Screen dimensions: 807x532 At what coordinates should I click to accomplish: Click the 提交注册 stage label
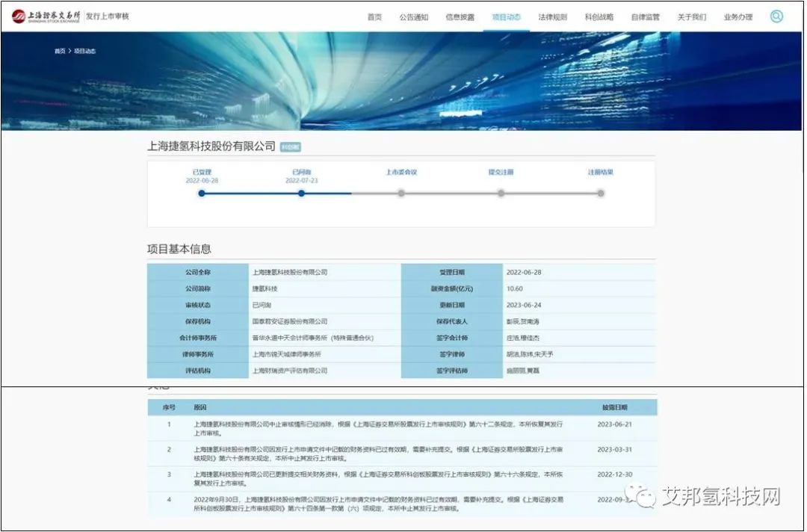click(501, 173)
